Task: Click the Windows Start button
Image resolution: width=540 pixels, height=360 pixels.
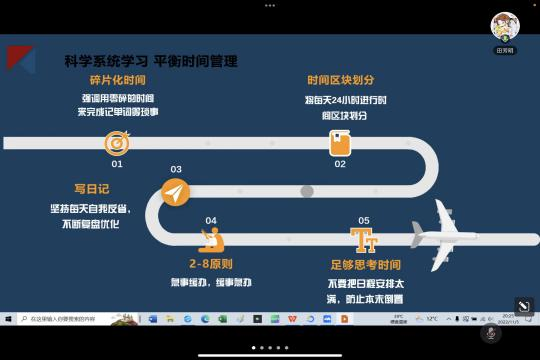Action: click(8, 319)
